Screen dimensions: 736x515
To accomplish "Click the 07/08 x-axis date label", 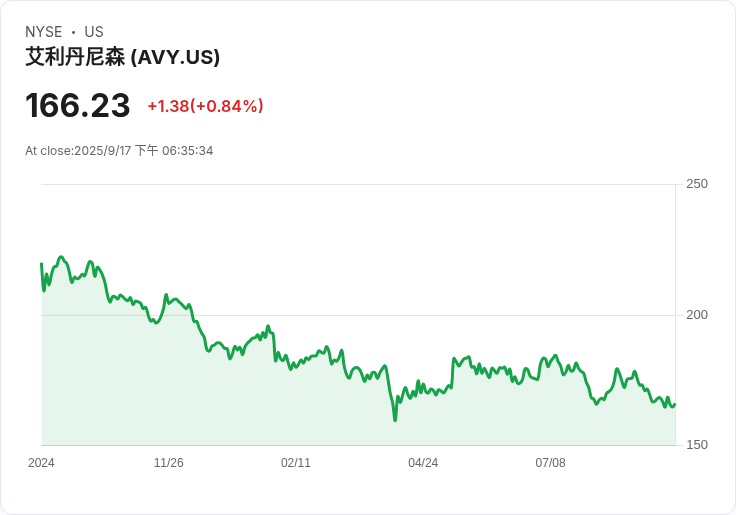I will pyautogui.click(x=550, y=463).
